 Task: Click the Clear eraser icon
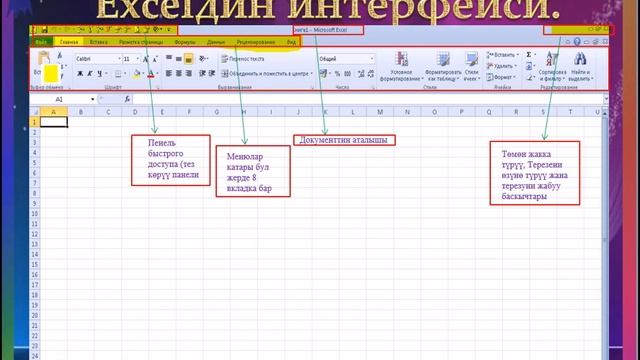(x=529, y=77)
